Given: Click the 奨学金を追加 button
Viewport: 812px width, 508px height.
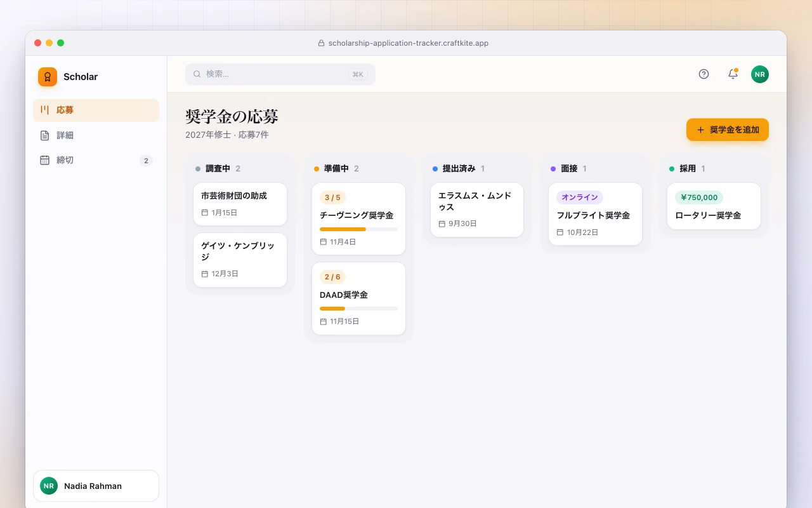Looking at the screenshot, I should tap(728, 130).
